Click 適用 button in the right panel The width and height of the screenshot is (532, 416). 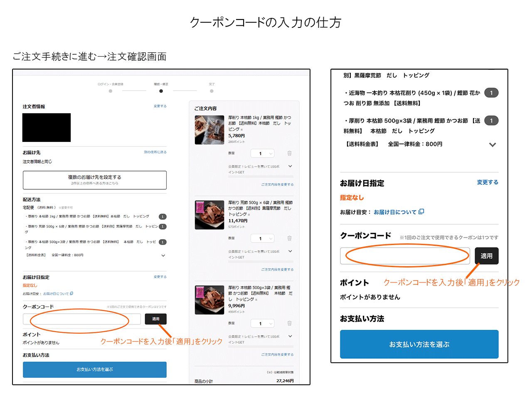click(x=486, y=256)
